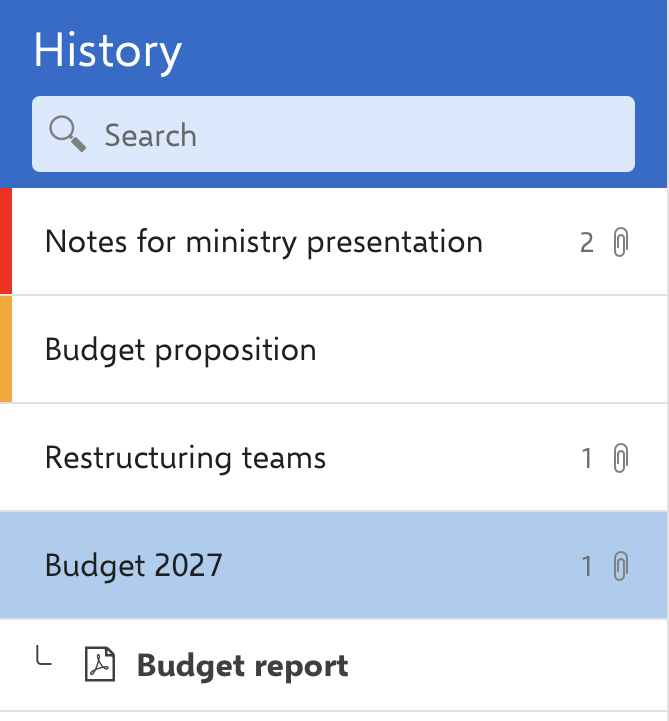
Task: Focus the Search input field
Action: pos(333,134)
